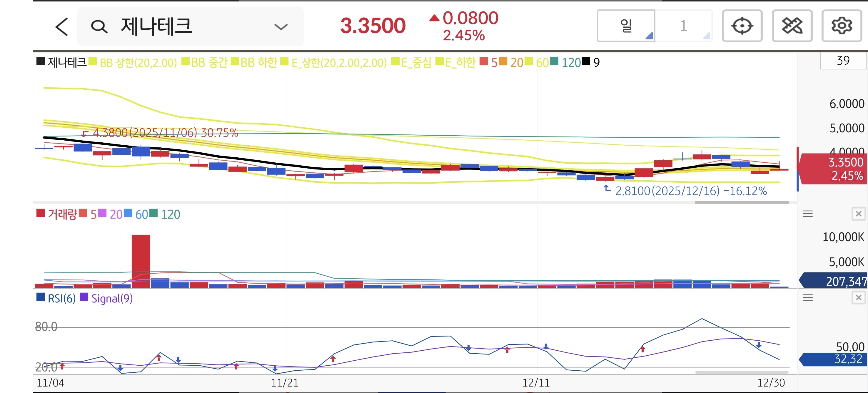868x393 pixels.
Task: Toggle the RSI(6) legend entry
Action: 61,298
